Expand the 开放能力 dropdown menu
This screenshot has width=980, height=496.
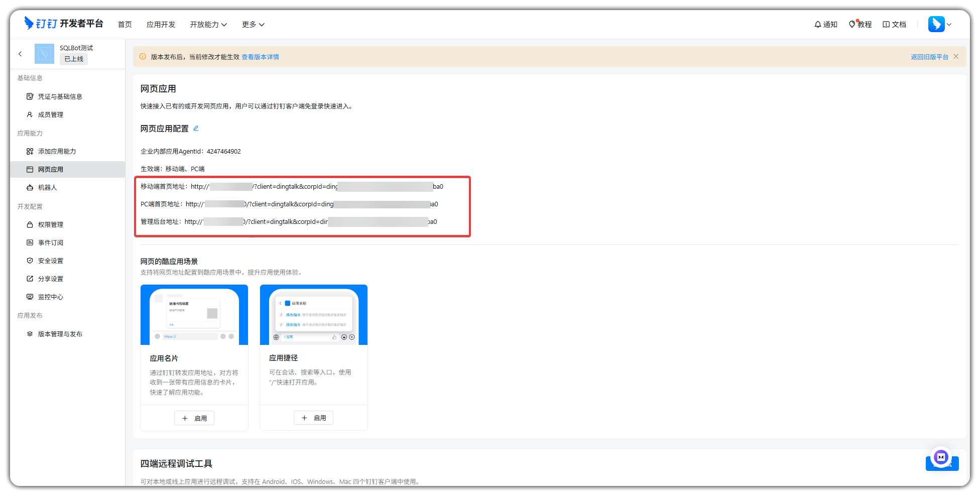(208, 25)
